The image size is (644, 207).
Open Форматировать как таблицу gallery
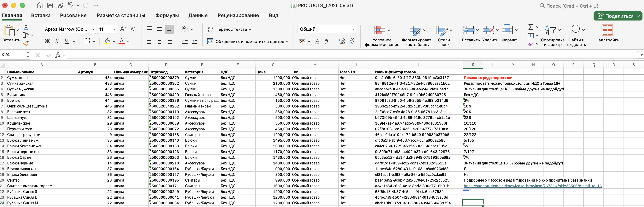[417, 36]
